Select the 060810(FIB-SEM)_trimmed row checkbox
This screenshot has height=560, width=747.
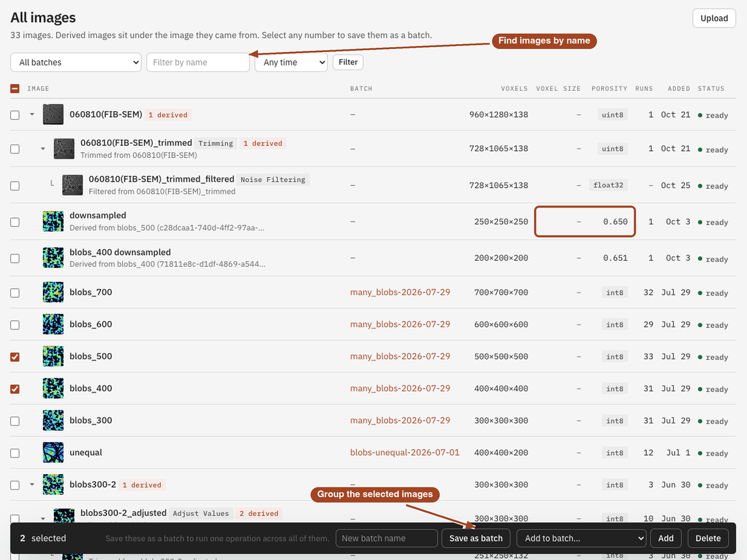15,149
